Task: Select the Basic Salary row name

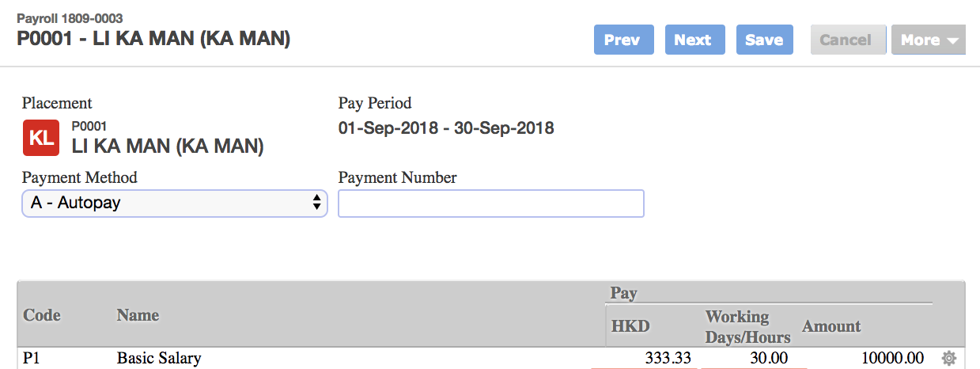Action: 159,359
